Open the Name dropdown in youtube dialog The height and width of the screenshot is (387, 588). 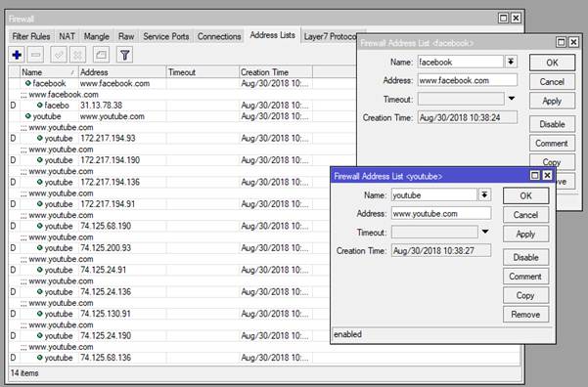pyautogui.click(x=484, y=194)
